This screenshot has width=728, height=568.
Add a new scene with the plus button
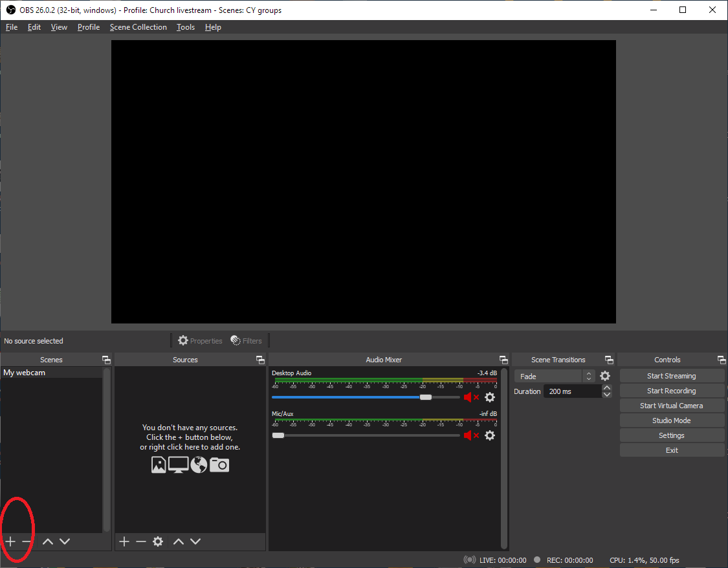(10, 541)
